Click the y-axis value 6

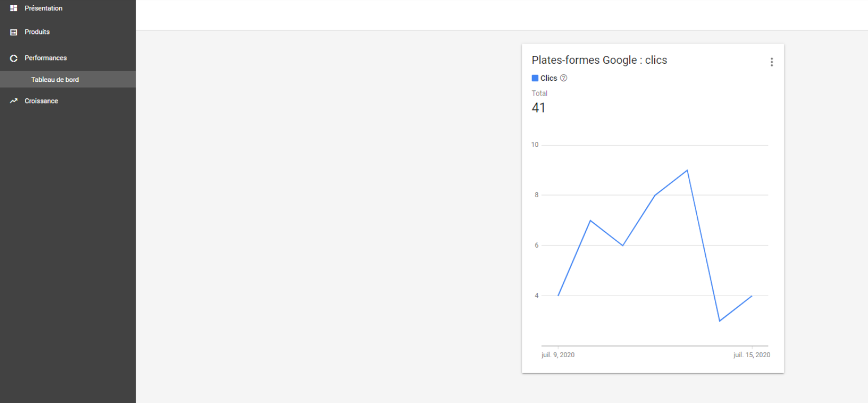[537, 245]
